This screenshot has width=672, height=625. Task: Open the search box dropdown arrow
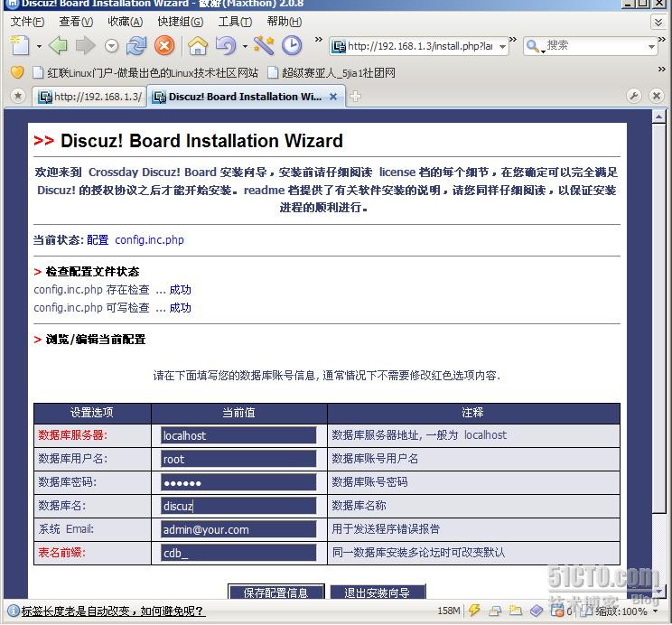pyautogui.click(x=651, y=46)
